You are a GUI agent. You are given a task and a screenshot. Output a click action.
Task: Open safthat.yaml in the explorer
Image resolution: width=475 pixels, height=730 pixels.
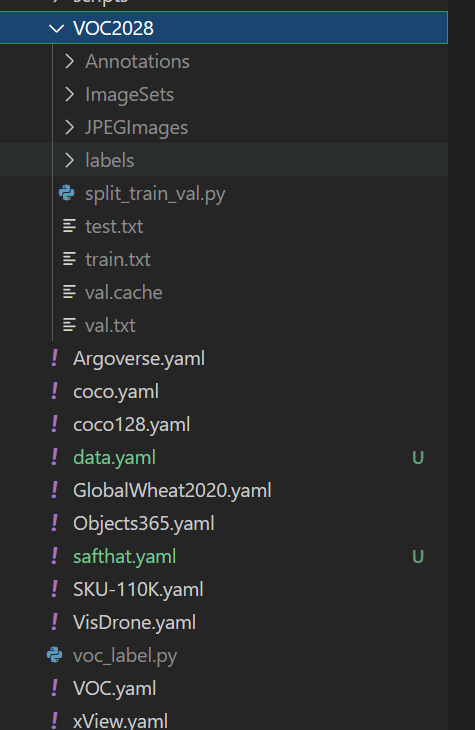(x=125, y=557)
